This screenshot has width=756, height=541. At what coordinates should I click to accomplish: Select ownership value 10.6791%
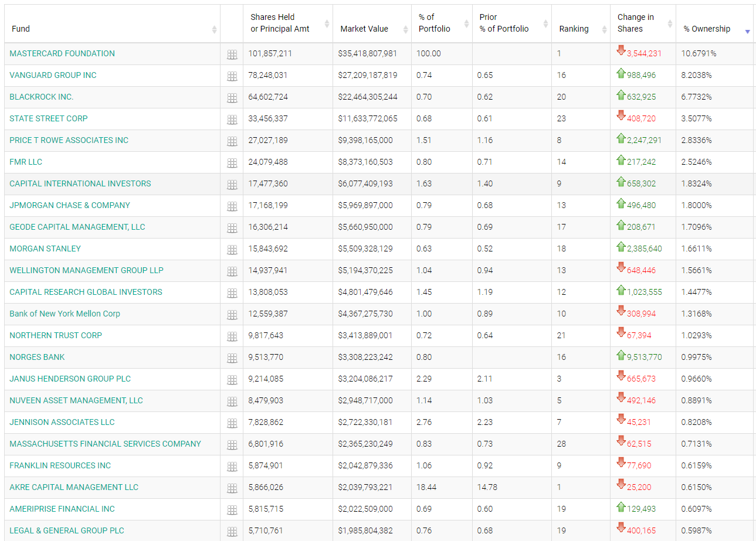click(699, 53)
